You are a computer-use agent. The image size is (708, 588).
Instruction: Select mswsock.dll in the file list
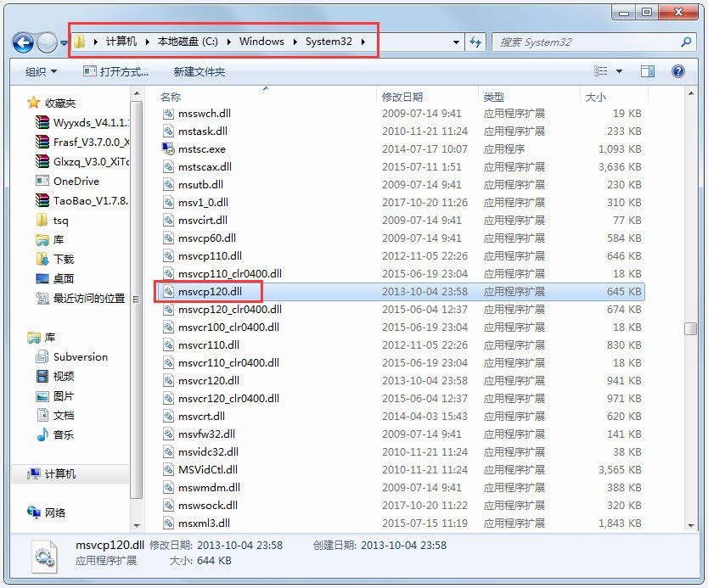(x=208, y=506)
